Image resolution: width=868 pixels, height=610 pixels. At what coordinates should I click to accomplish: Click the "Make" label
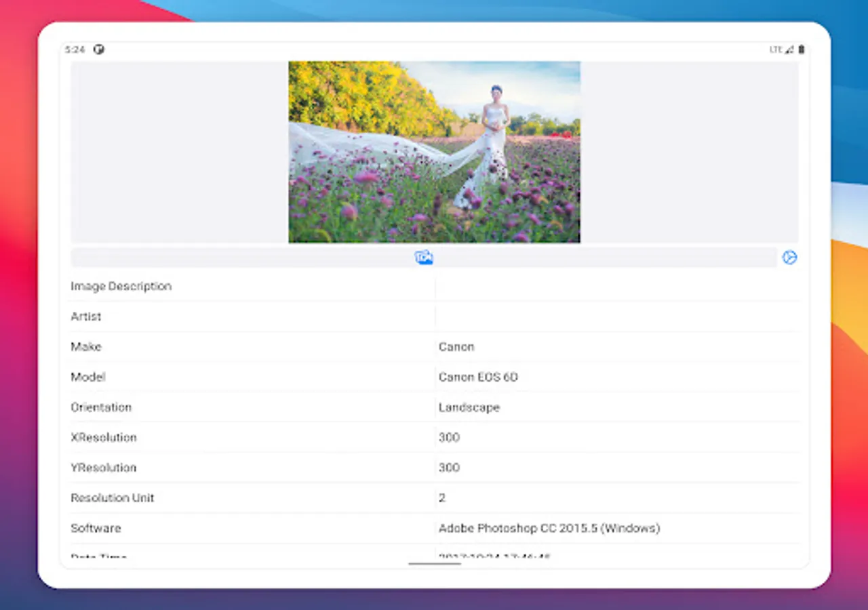pyautogui.click(x=86, y=346)
